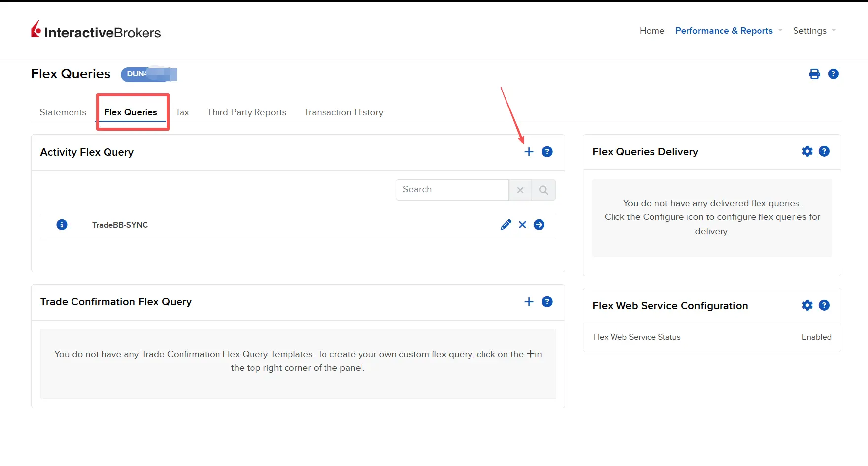This screenshot has width=868, height=466.
Task: Add a new Trade Confirmation Flex Query
Action: pyautogui.click(x=529, y=302)
